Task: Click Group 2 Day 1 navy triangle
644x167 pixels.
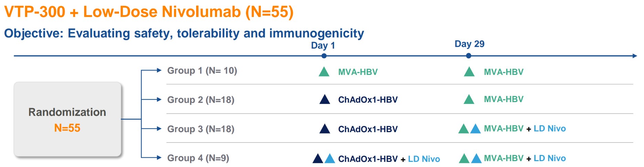Action: point(325,100)
